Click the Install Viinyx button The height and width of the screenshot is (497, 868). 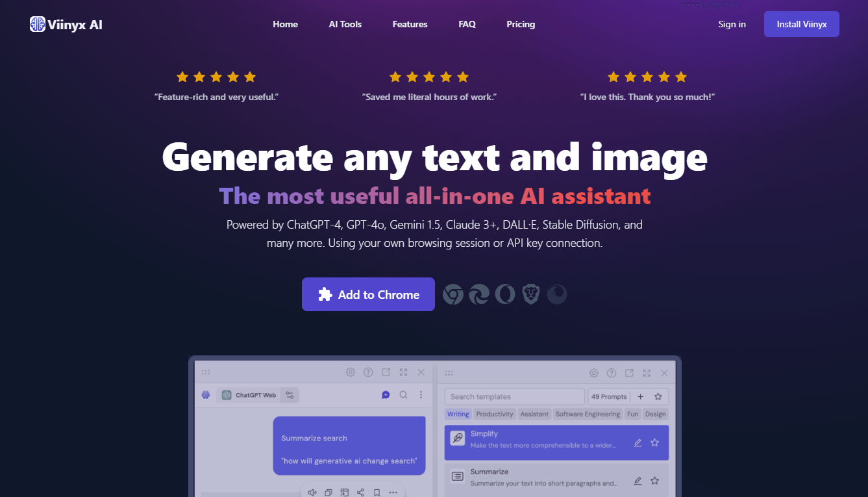click(x=802, y=24)
